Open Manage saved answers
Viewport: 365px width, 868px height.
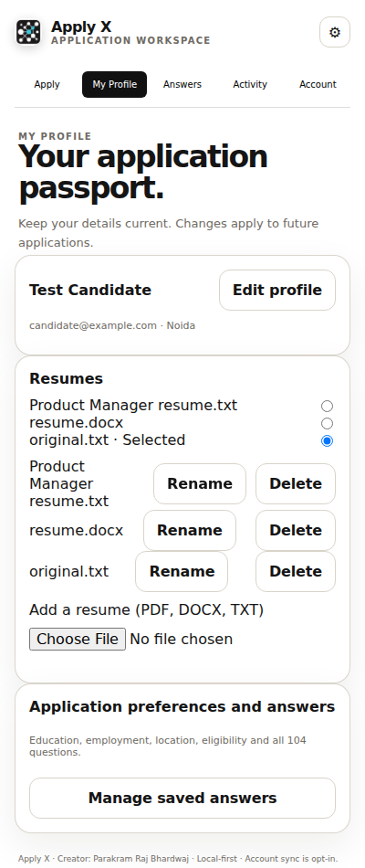(x=182, y=798)
